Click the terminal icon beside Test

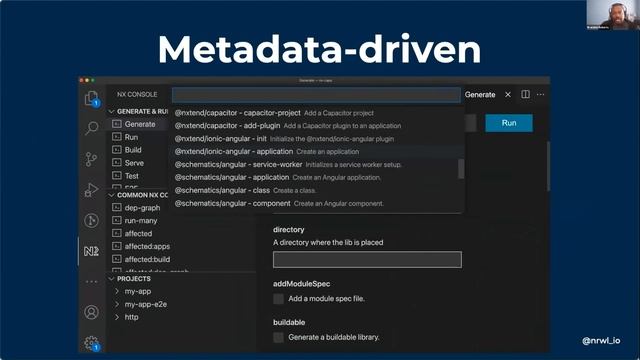[x=117, y=176]
